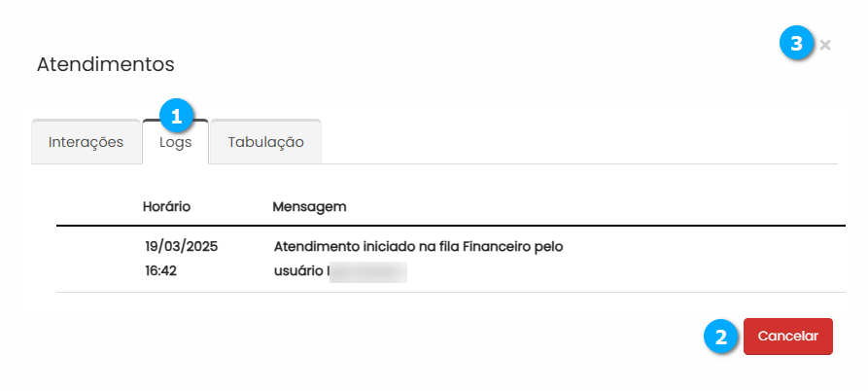This screenshot has height=391, width=868.
Task: Click the blue badge numbered 3
Action: [x=796, y=44]
